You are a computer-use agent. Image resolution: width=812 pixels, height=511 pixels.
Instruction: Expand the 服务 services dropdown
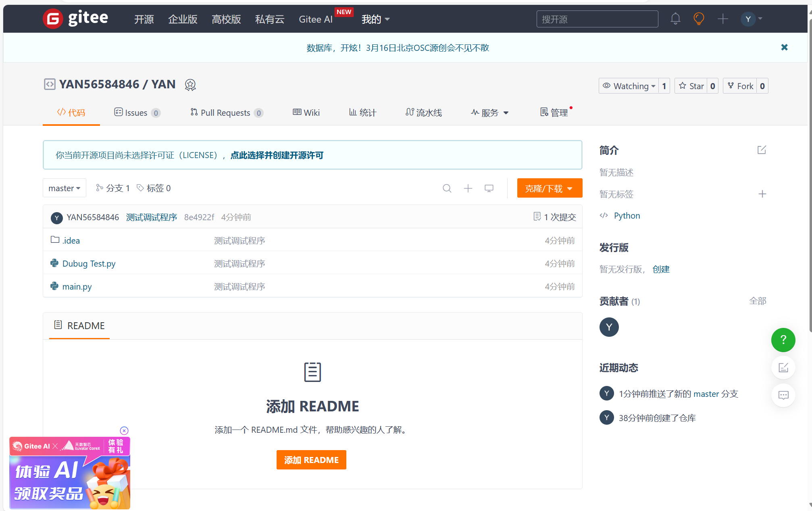click(x=489, y=113)
